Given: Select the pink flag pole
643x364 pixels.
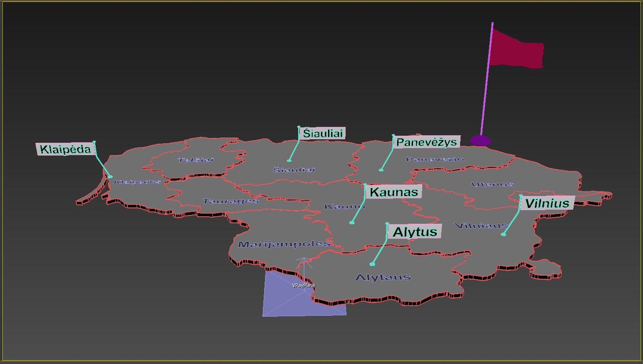Looking at the screenshot, I should click(x=487, y=79).
